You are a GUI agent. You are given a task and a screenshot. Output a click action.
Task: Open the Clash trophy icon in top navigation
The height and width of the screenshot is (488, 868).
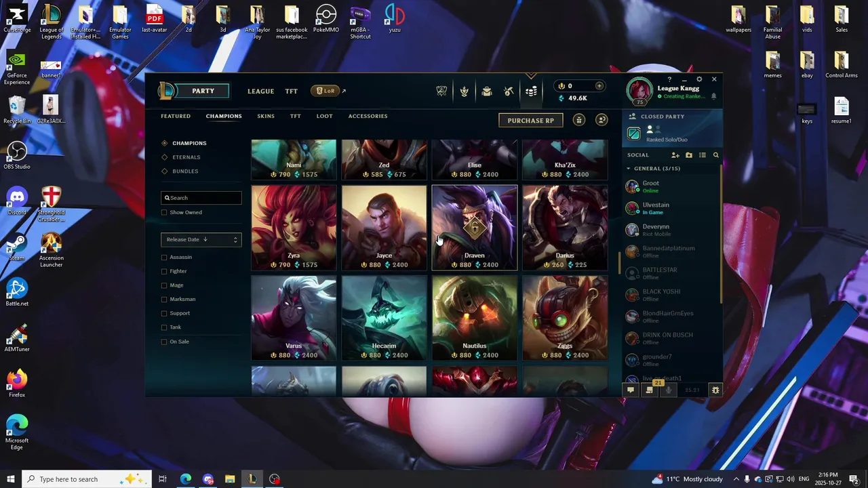click(441, 91)
